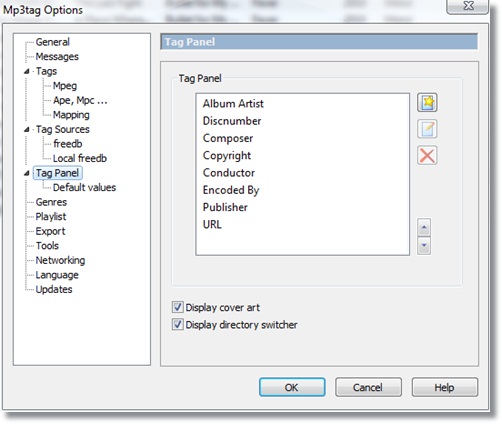The image size is (502, 424).
Task: Open the Genres options page
Action: click(x=51, y=202)
